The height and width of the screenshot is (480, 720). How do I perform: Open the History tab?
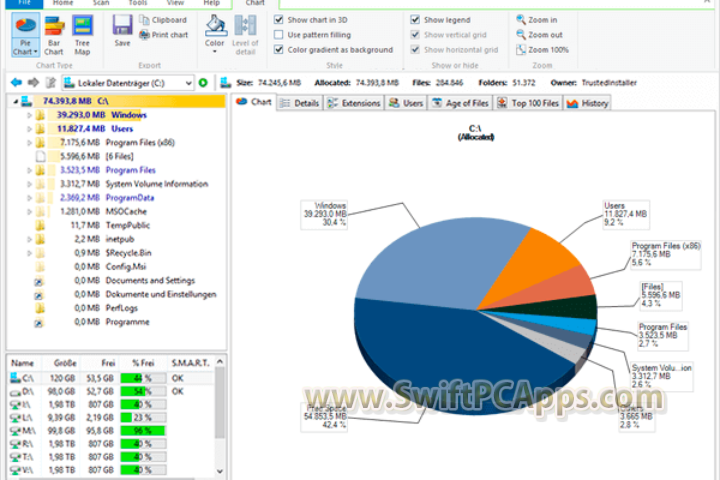(x=587, y=103)
